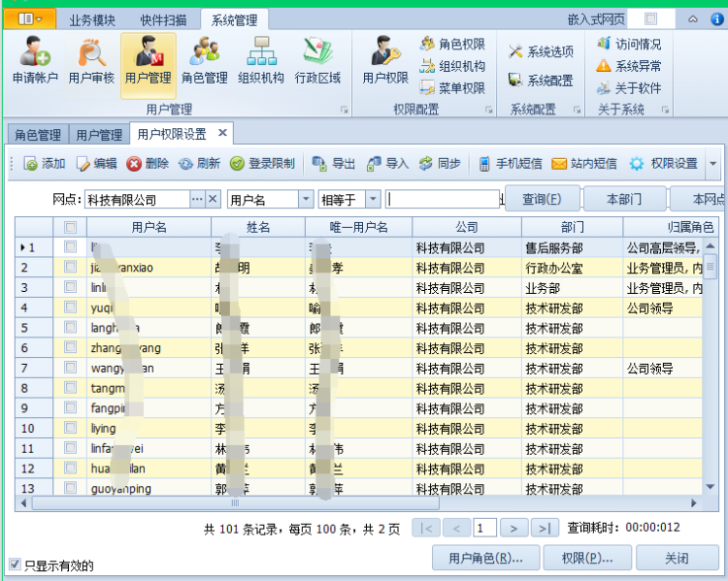Open 系统异常 warning item
728x581 pixels.
[629, 66]
